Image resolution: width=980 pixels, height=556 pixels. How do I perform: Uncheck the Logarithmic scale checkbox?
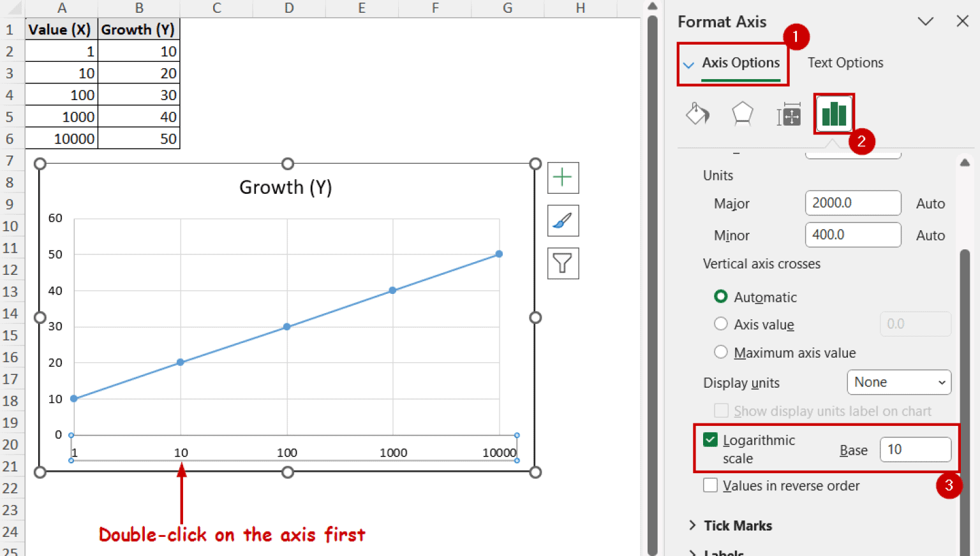click(x=710, y=439)
